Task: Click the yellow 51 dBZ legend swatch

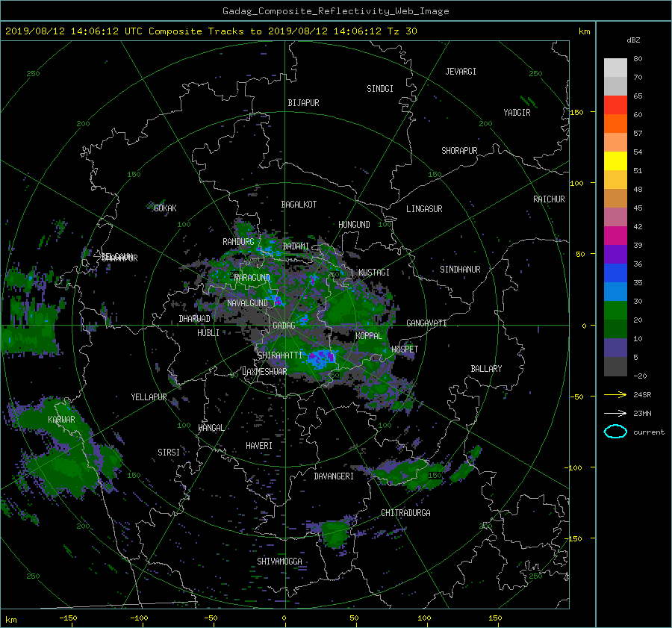Action: 615,161
